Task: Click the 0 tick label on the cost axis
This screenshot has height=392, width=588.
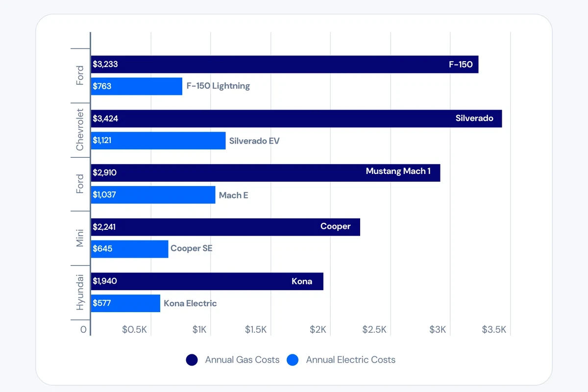Action: 83,330
